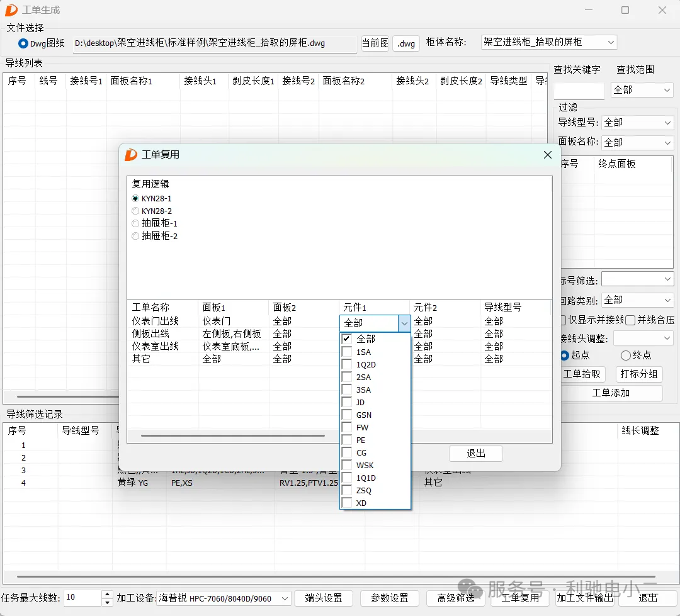Check the 1SA component checkbox
Viewport: 680px width, 616px height.
click(x=346, y=352)
